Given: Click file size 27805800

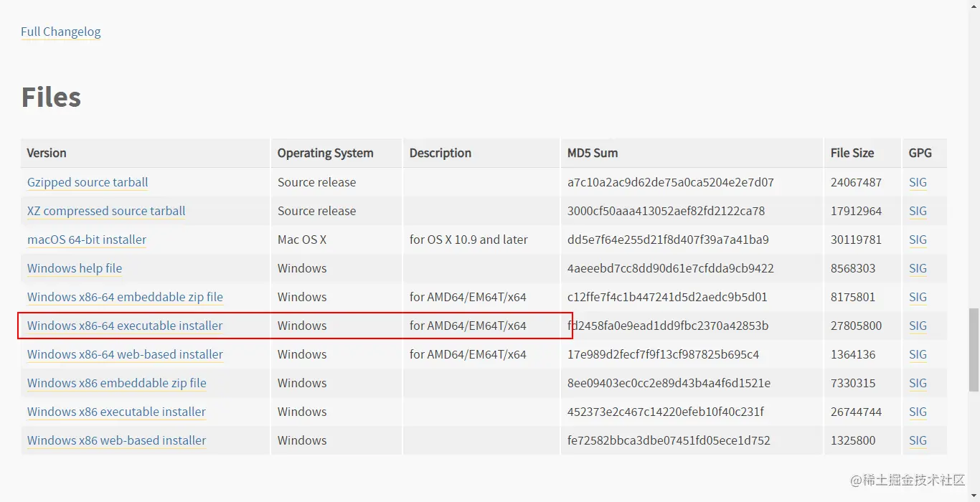Looking at the screenshot, I should 856,326.
